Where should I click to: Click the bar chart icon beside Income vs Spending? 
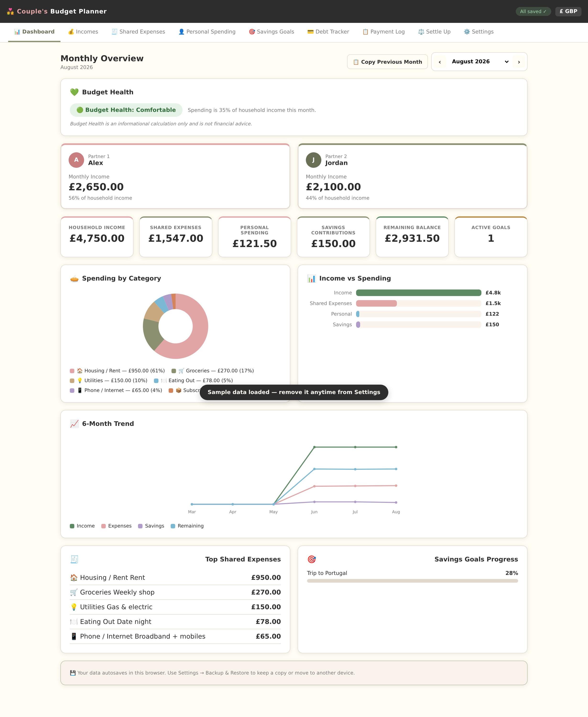pyautogui.click(x=311, y=278)
